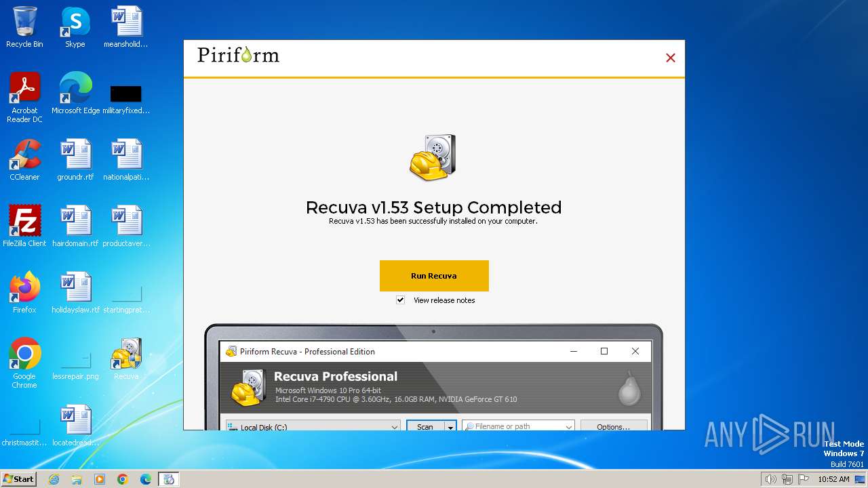Select the Acrobat Reader DC shortcut
Image resolution: width=868 pixels, height=488 pixels.
coord(24,98)
